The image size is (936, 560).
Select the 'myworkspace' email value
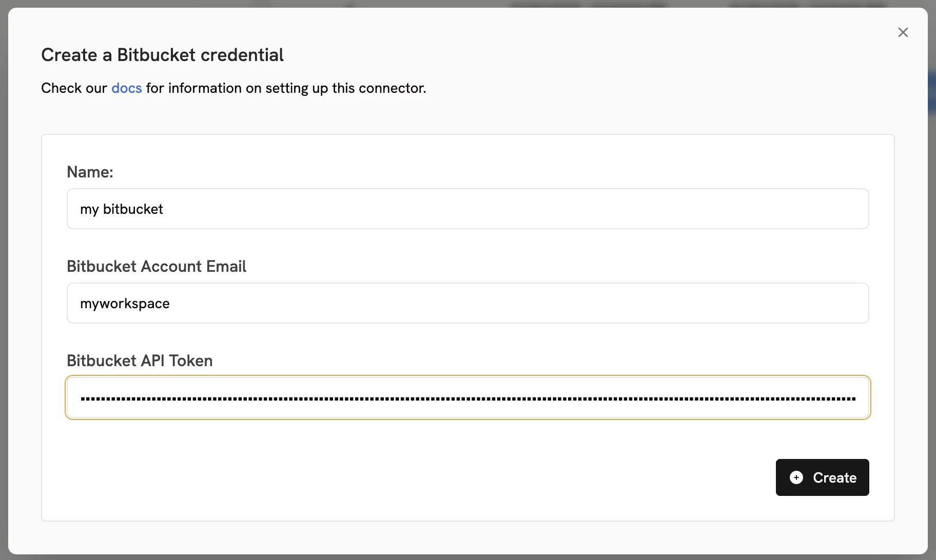coord(124,303)
